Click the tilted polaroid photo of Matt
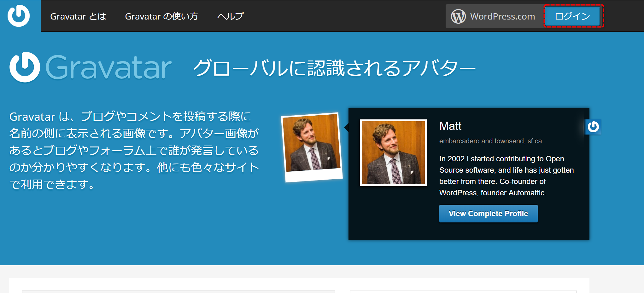Viewport: 644px width, 293px height. pos(312,147)
